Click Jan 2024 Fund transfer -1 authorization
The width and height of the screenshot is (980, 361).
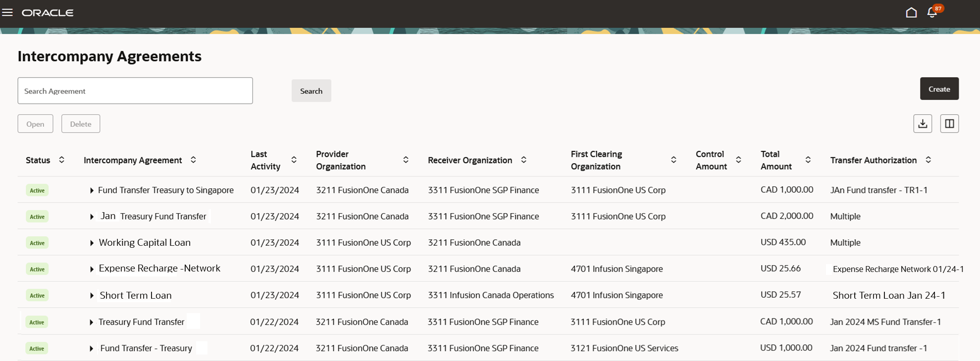click(878, 348)
